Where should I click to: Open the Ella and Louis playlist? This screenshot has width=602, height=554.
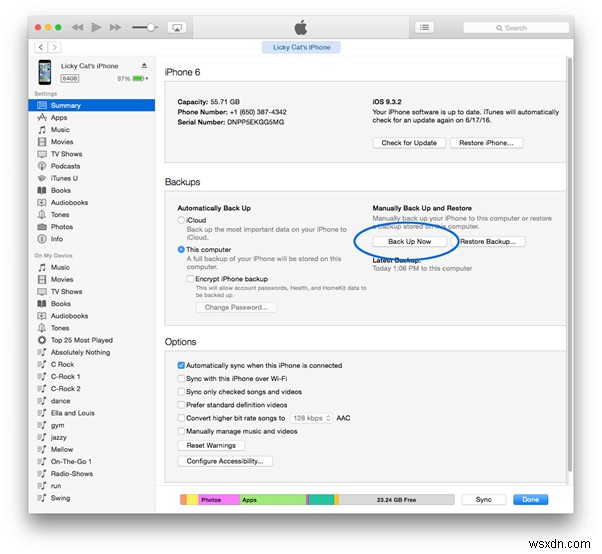91,413
